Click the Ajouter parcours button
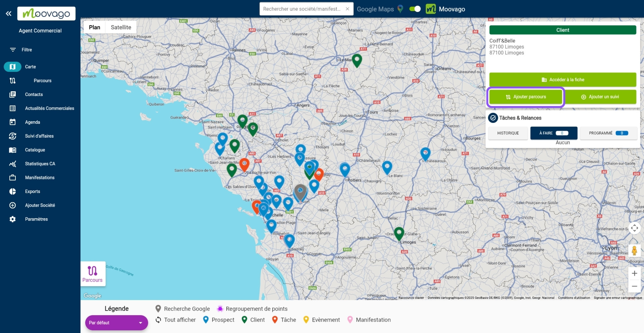This screenshot has height=333, width=644. tap(525, 97)
